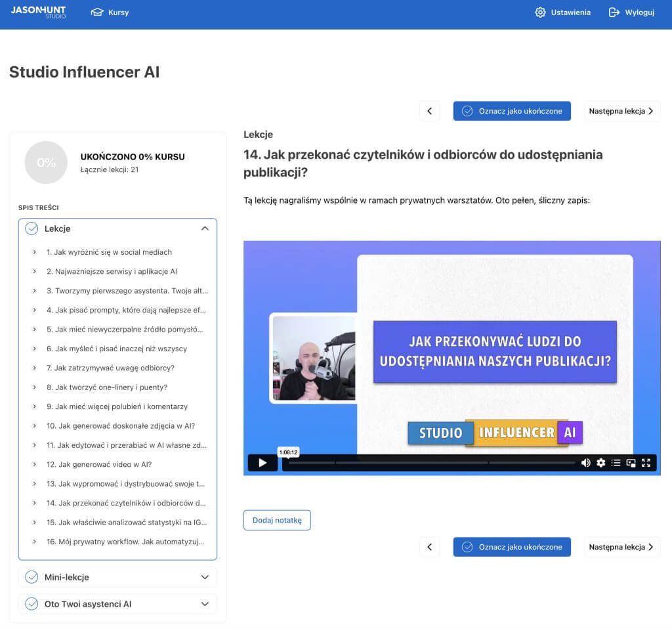Open video chapters list icon
Screen dimensions: 672x629
click(616, 463)
